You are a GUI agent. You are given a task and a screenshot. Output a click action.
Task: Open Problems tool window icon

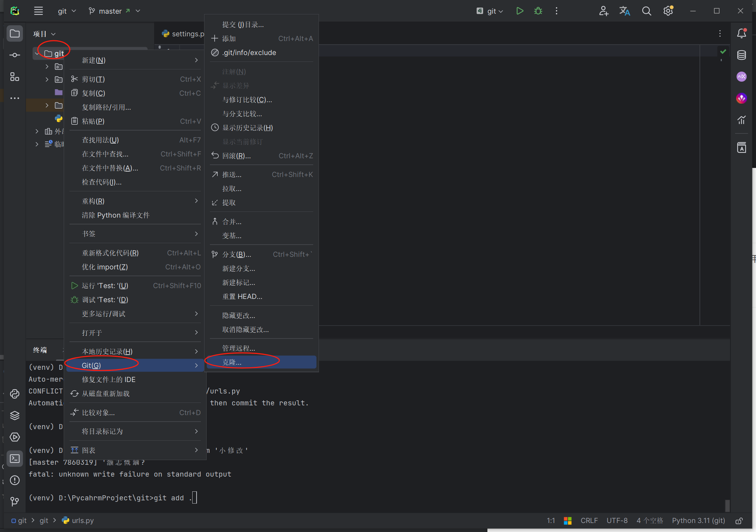tap(15, 480)
